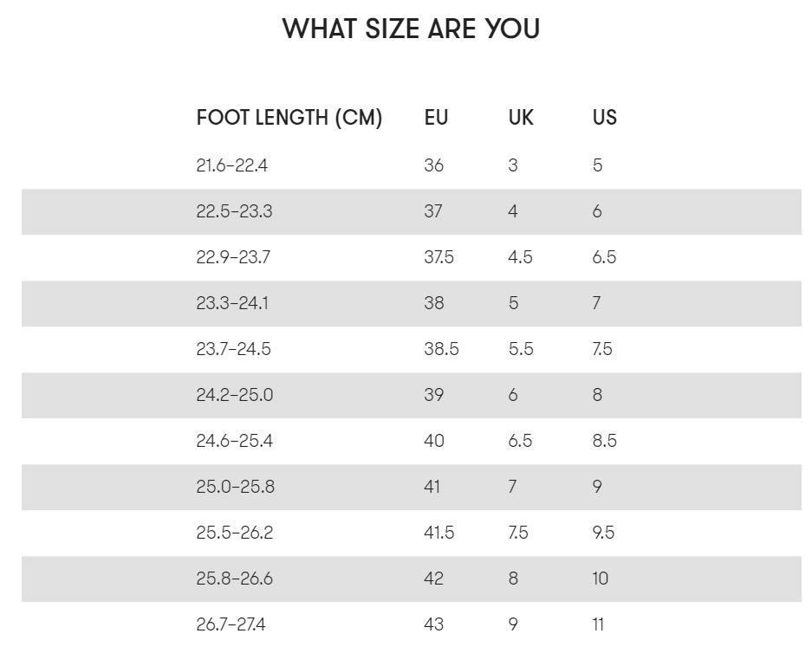Click EU size 37.5 value

coord(438,257)
